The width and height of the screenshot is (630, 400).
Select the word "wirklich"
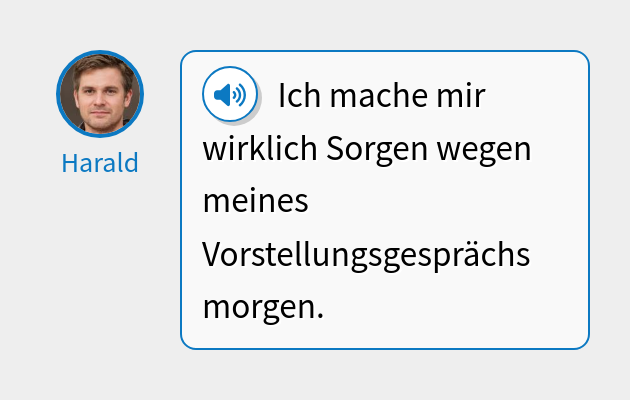tap(260, 150)
